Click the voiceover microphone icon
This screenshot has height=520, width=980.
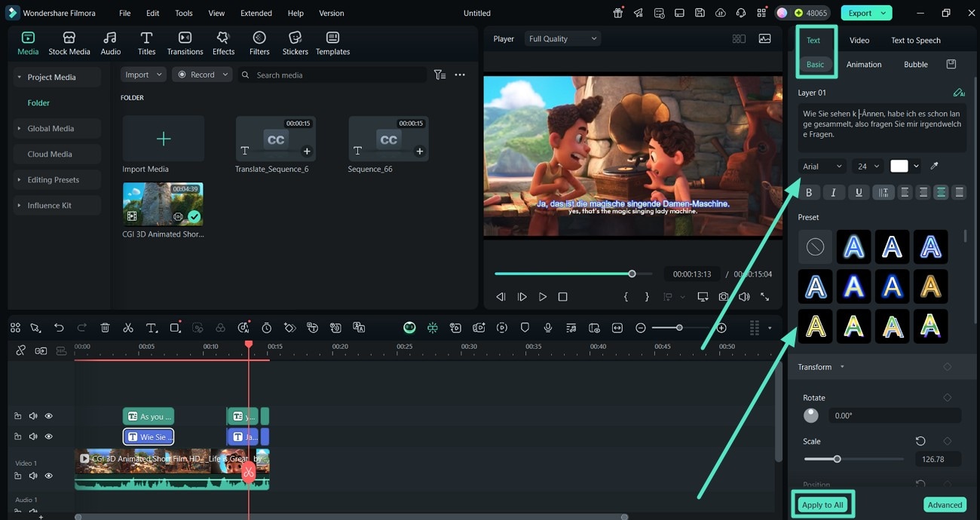click(x=548, y=328)
